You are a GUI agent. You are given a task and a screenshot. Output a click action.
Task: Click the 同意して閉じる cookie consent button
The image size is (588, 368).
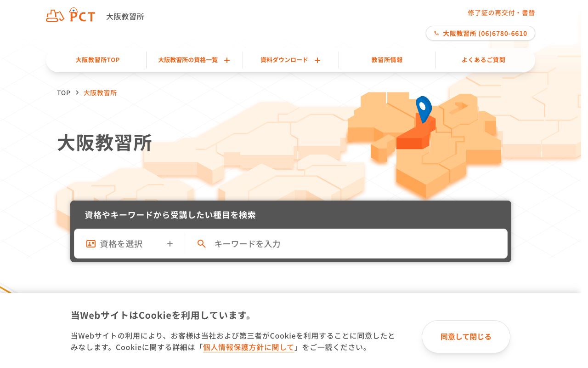pyautogui.click(x=466, y=336)
